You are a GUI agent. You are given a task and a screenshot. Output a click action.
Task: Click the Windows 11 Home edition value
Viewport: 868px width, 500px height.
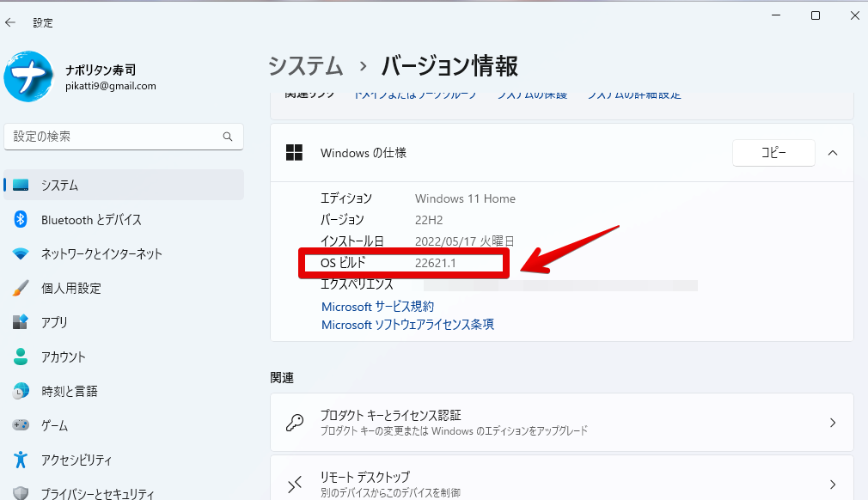click(465, 198)
